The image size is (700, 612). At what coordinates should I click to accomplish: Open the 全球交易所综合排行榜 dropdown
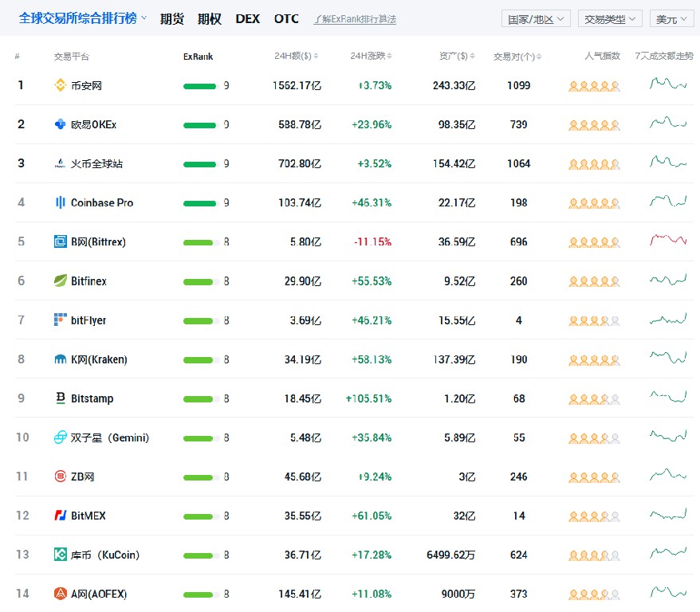coord(83,18)
